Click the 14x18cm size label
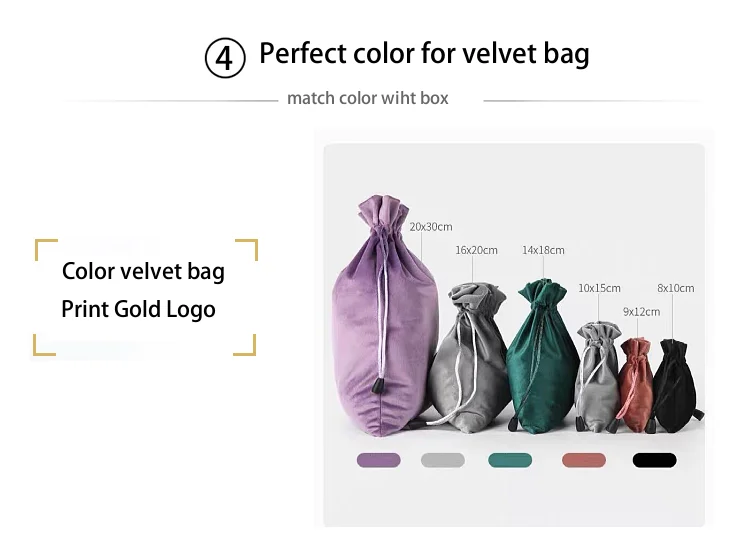750x538 pixels. (x=543, y=250)
